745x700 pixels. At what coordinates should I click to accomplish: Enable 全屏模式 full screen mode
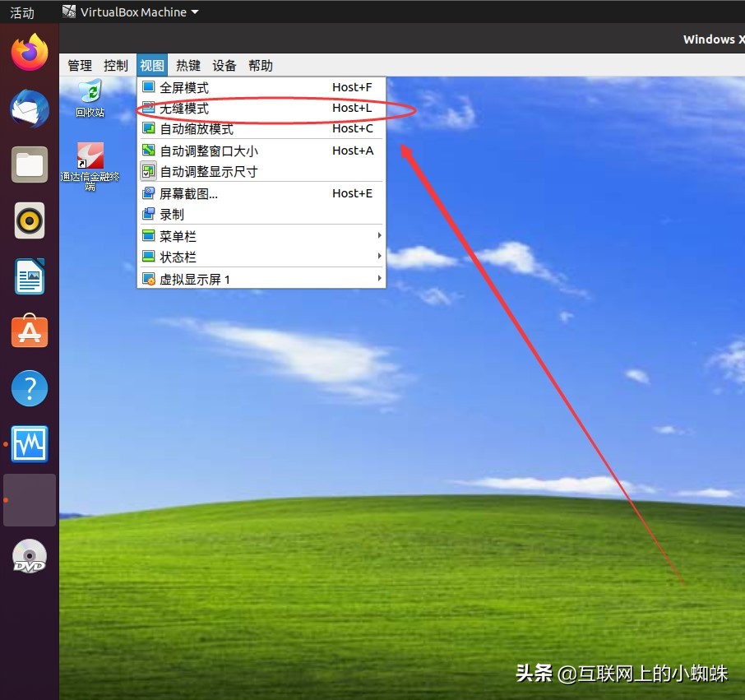[x=189, y=86]
